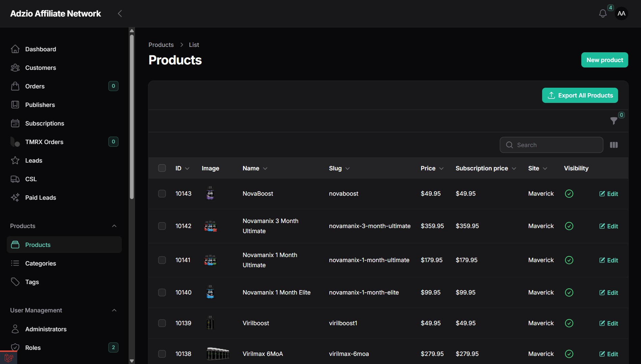Screen dimensions: 641x364
Task: Click Export All Products
Action: pos(580,95)
